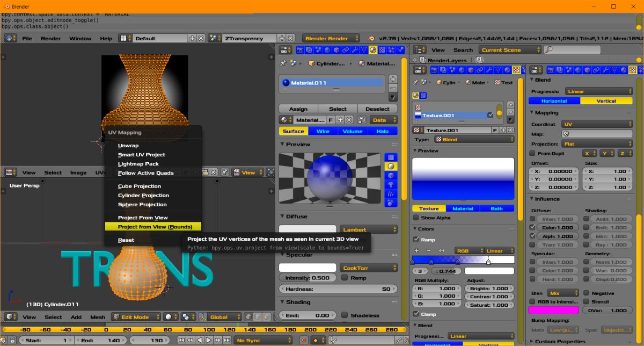The height and width of the screenshot is (346, 644).
Task: Choose Cube Projection
Action: 153,186
